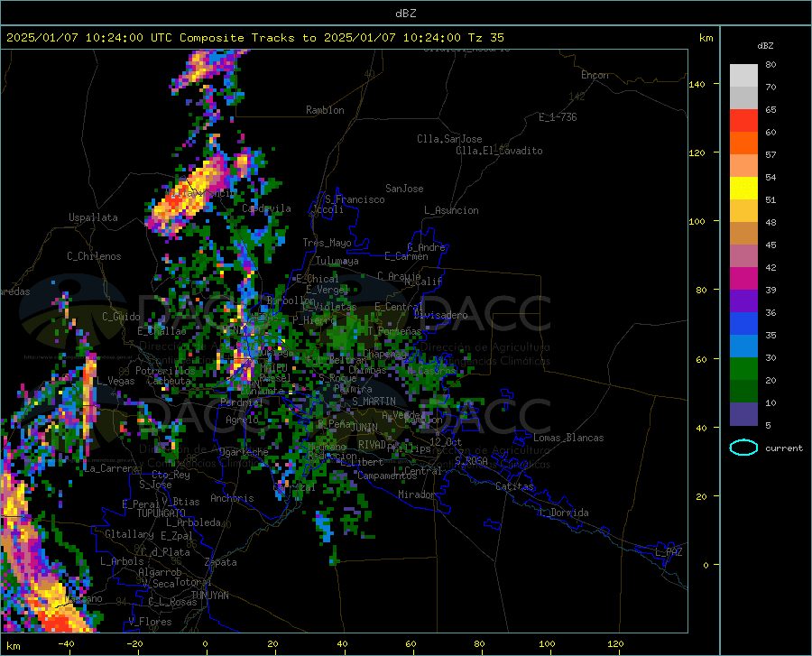The width and height of the screenshot is (812, 656).
Task: Click the 'S_MARTIN' map label
Action: coord(374,402)
